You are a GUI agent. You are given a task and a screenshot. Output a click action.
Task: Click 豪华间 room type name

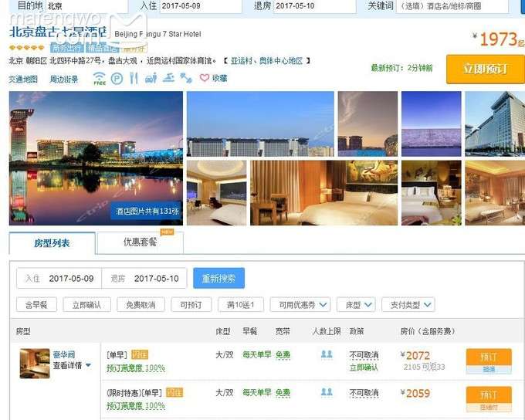(x=63, y=354)
